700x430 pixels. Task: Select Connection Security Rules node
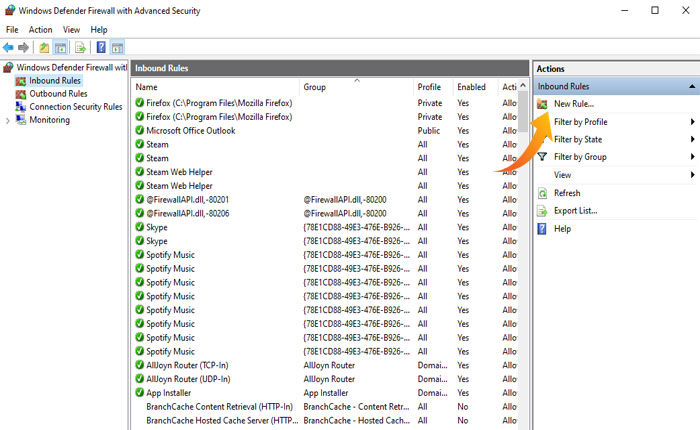75,107
